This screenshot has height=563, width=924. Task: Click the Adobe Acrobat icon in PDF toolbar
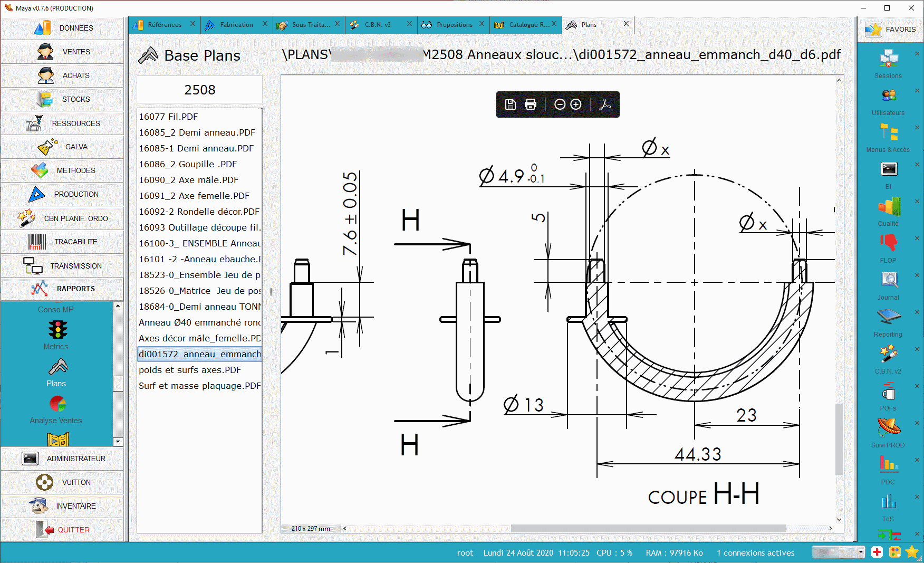(605, 104)
